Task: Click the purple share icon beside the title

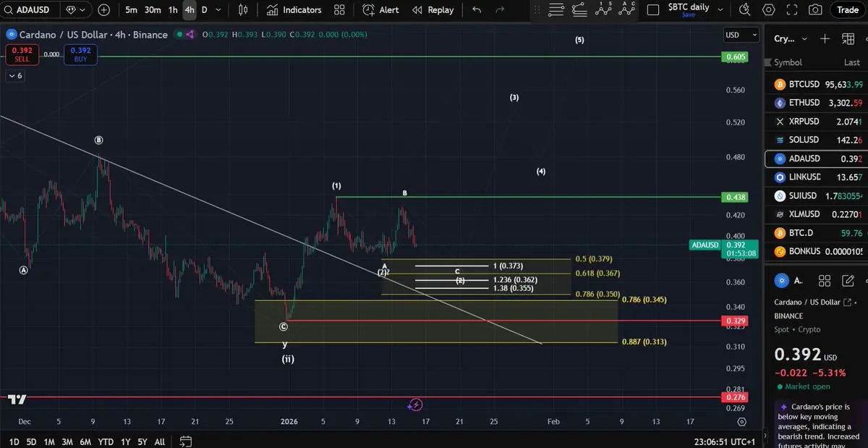Action: pos(190,35)
